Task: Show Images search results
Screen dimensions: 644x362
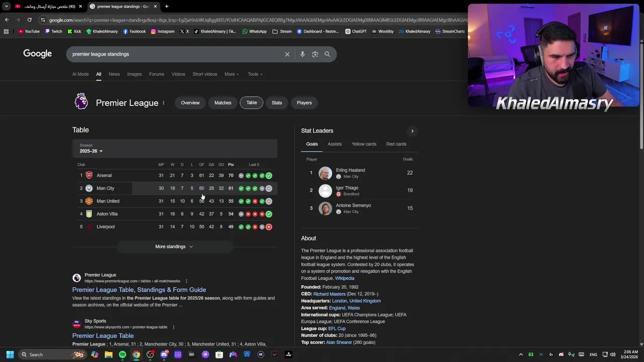Action: (134, 74)
